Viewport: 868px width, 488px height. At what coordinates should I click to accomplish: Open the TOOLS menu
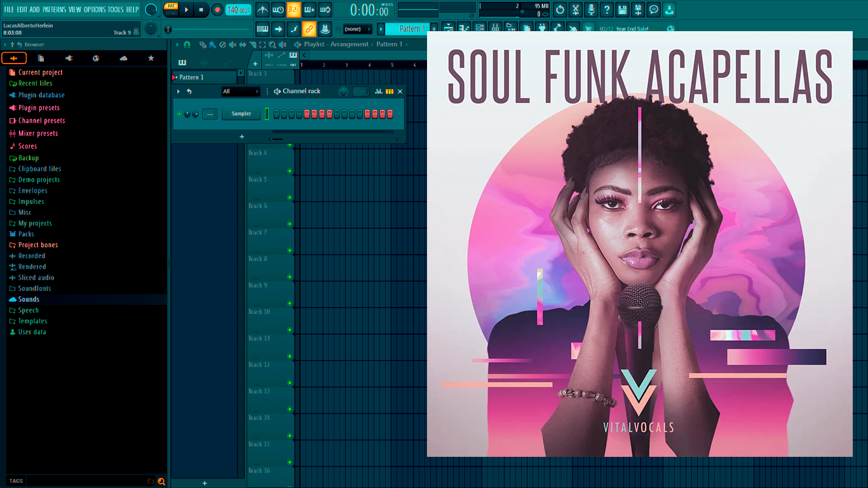116,10
